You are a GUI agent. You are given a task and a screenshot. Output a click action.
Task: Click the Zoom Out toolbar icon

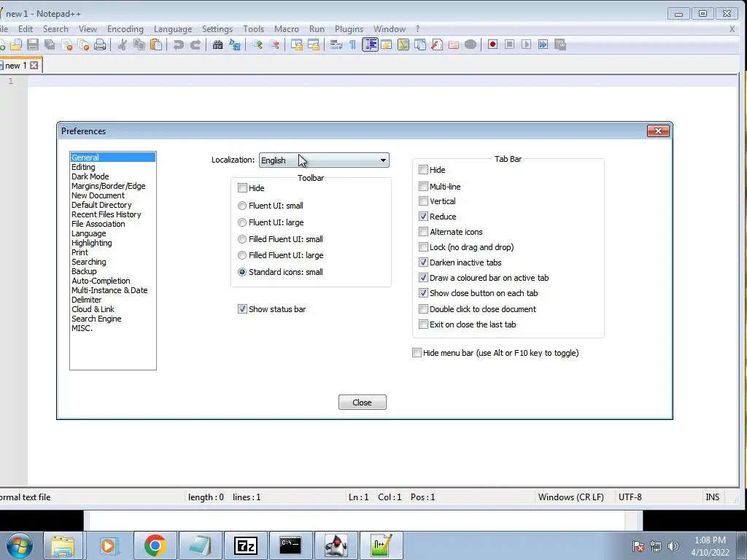point(274,44)
